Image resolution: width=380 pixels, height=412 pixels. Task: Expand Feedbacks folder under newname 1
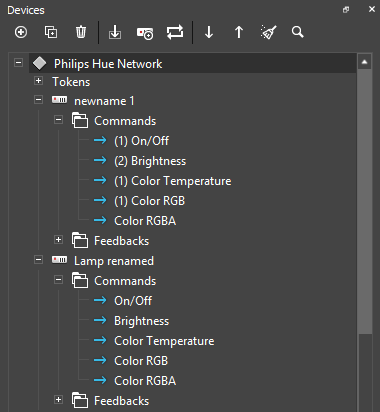pyautogui.click(x=59, y=239)
